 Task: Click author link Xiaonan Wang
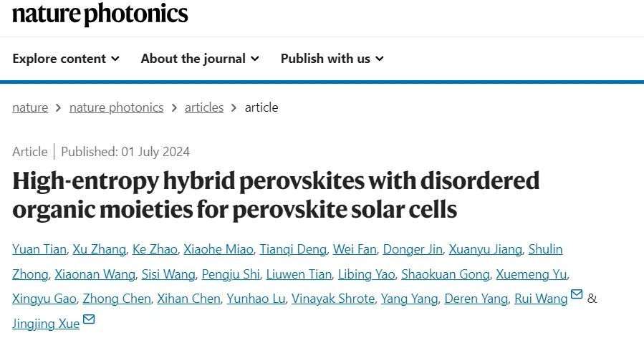(x=95, y=274)
